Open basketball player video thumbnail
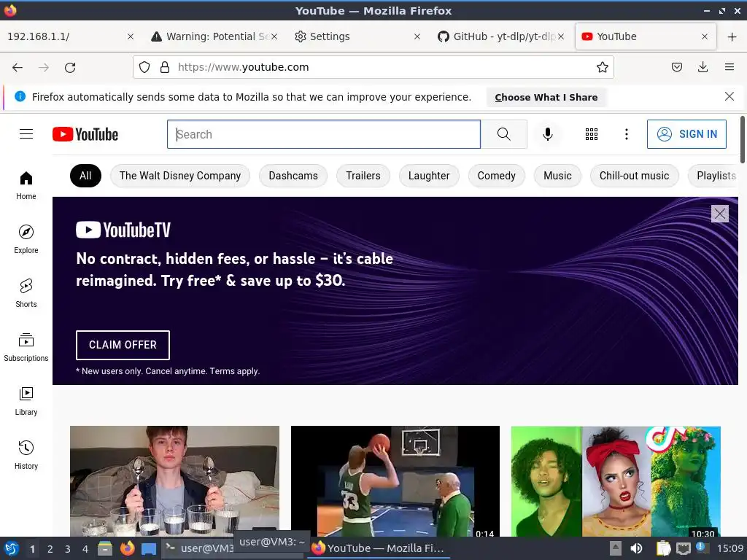The width and height of the screenshot is (747, 560). [395, 481]
